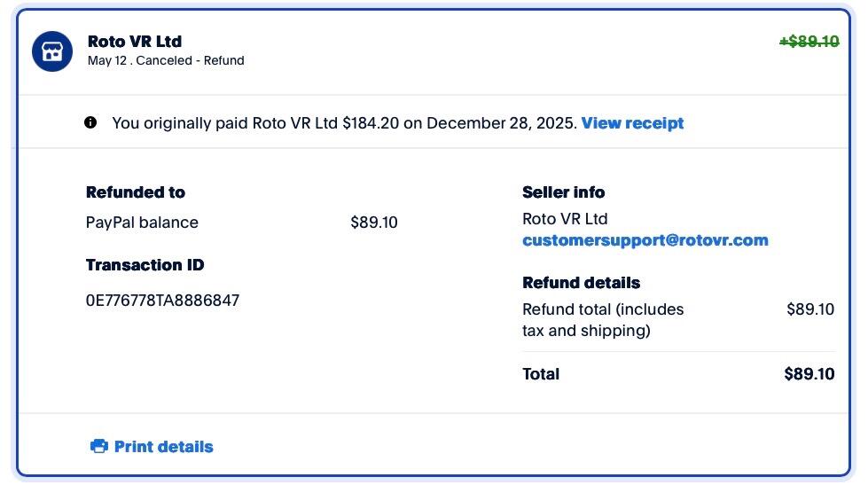The image size is (868, 485).
Task: Click the PayPal balance label
Action: tap(142, 223)
